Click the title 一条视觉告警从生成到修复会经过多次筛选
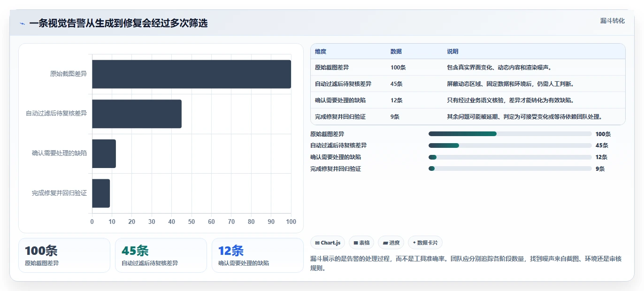644x291 pixels. [x=118, y=23]
